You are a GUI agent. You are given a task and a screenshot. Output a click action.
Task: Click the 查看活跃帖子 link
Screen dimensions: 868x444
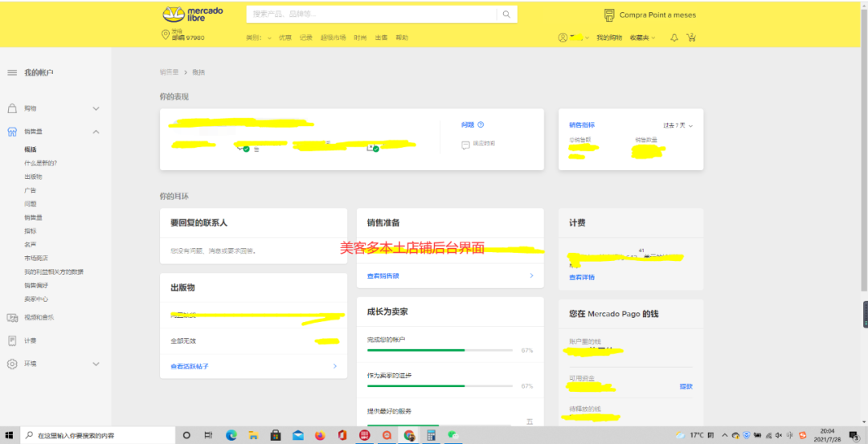(189, 366)
